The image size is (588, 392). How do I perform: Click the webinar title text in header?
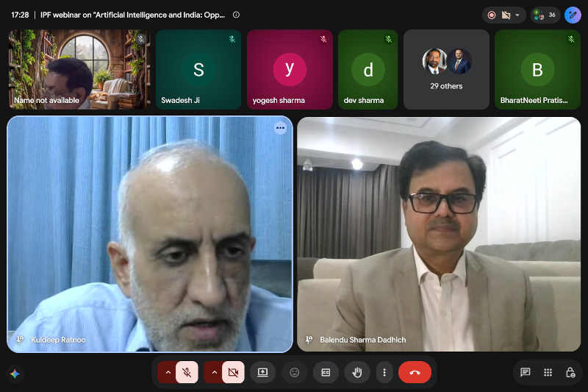pyautogui.click(x=133, y=15)
